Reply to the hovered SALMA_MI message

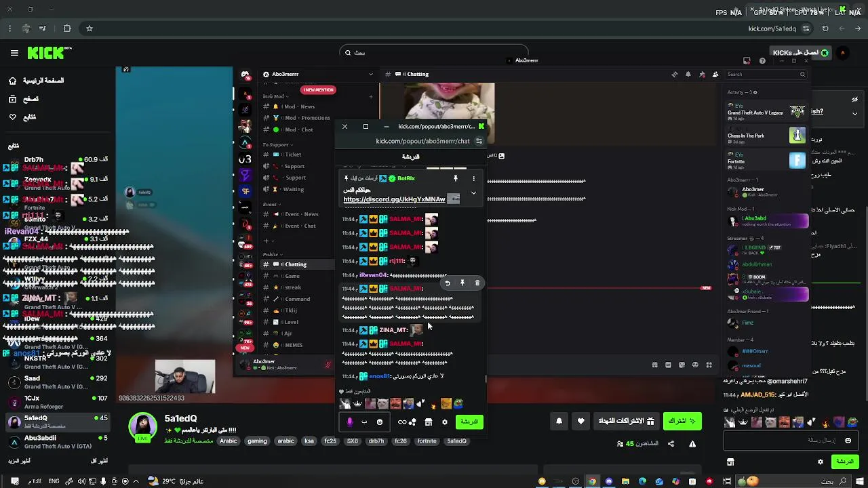tap(447, 283)
